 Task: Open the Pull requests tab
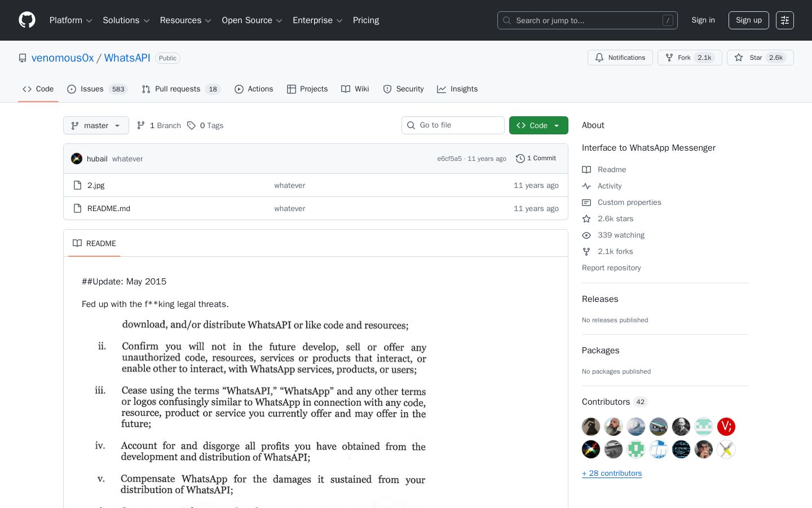181,89
